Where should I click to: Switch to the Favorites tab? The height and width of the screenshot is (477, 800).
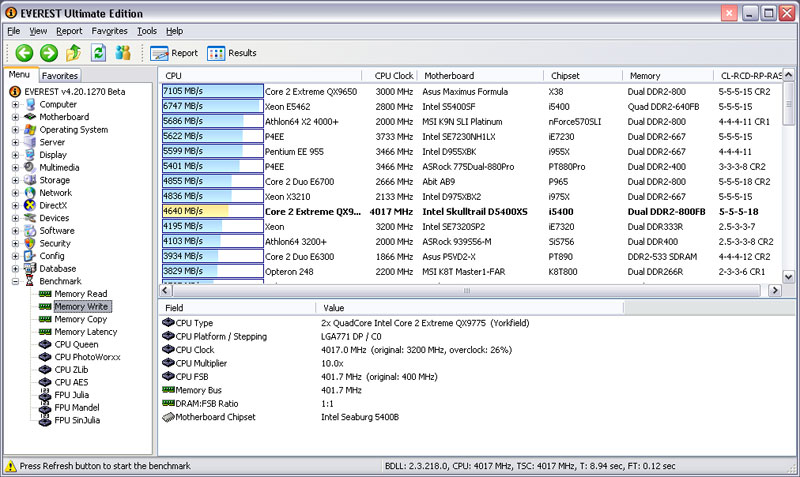click(60, 76)
